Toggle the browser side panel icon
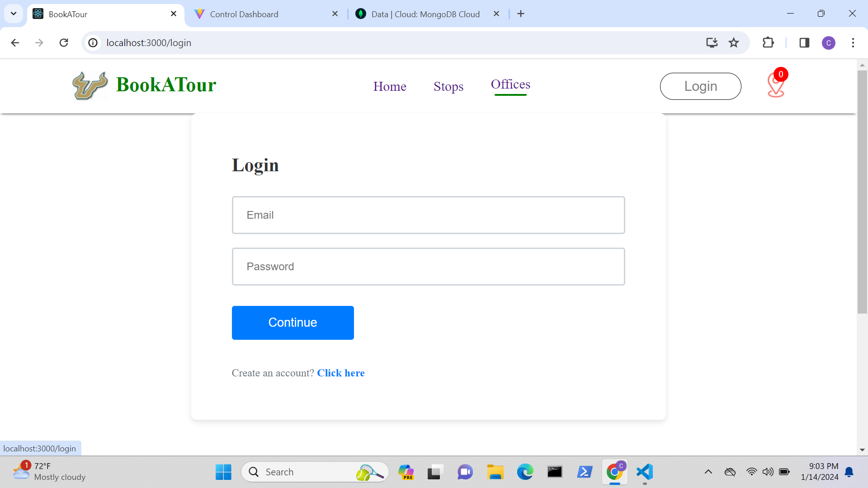The image size is (868, 488). point(804,43)
